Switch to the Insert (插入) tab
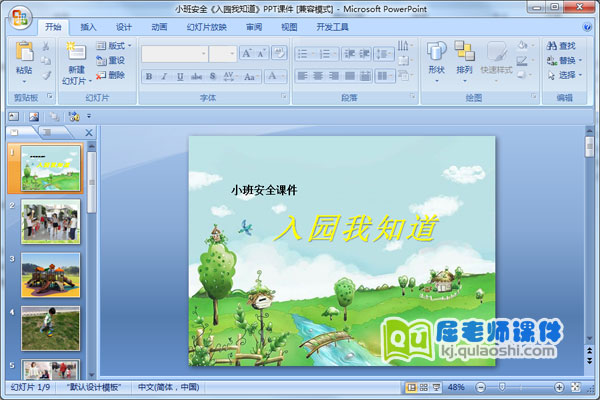 pos(88,27)
